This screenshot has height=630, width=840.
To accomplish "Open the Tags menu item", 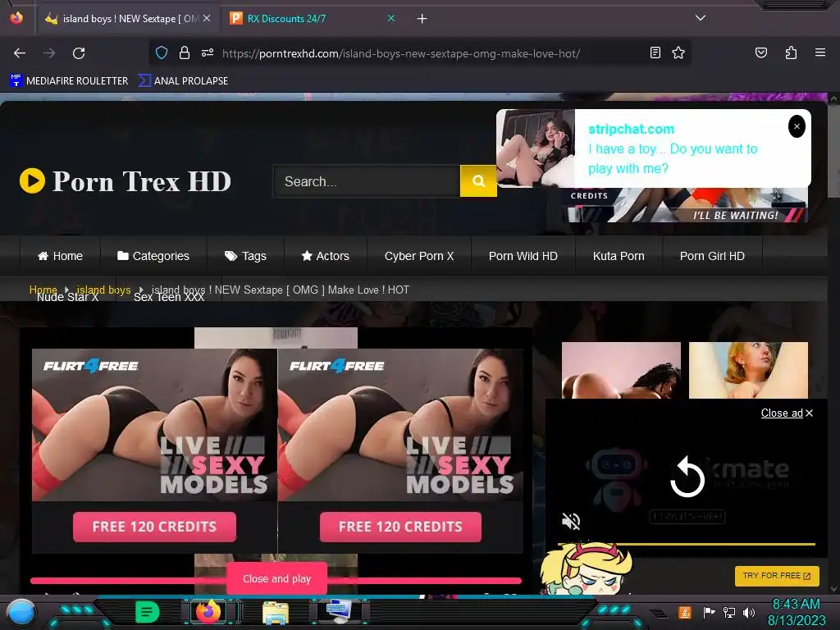I will coord(245,256).
